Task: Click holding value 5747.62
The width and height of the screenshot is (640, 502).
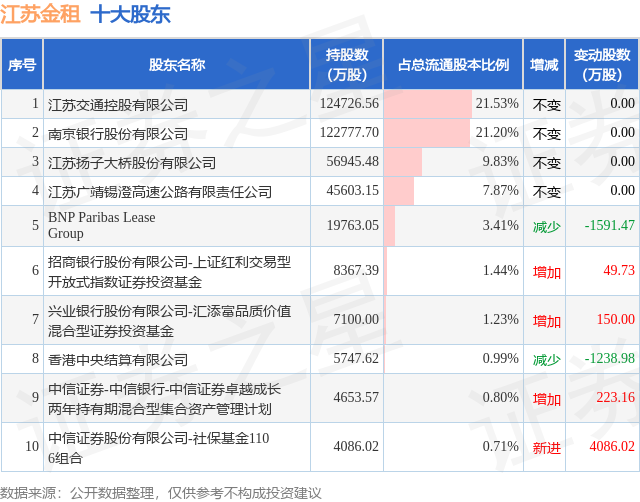Action: (x=356, y=358)
